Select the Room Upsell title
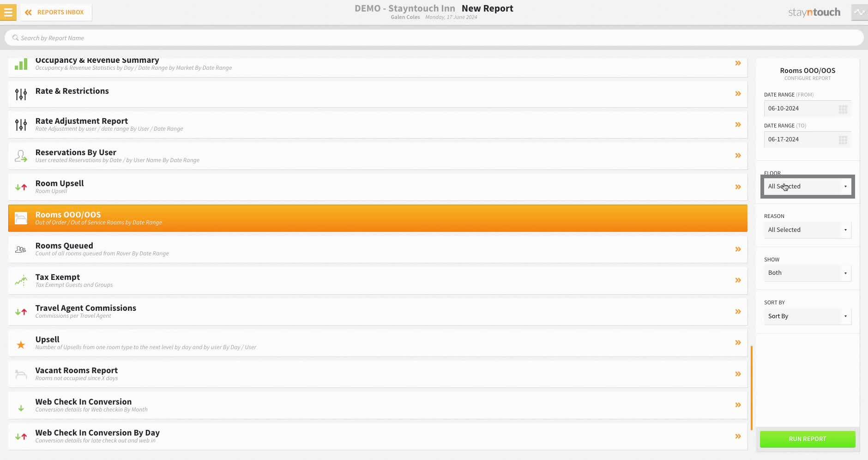This screenshot has height=460, width=868. [60, 183]
